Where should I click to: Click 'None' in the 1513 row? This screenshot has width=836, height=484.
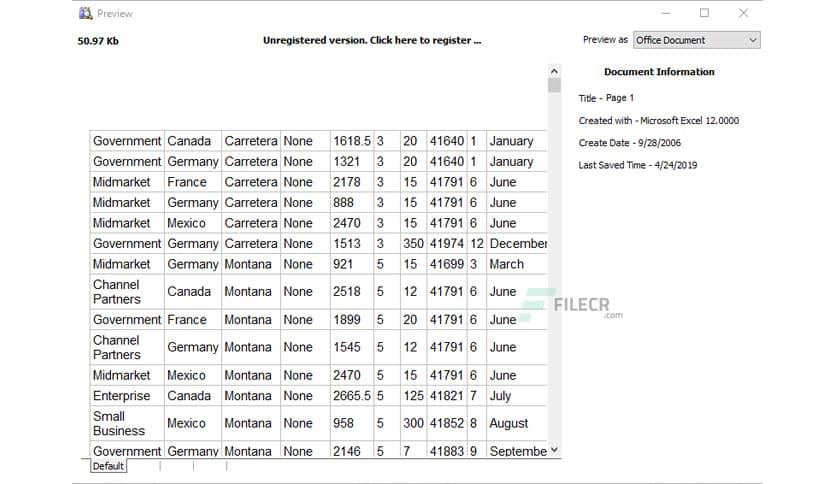[305, 244]
